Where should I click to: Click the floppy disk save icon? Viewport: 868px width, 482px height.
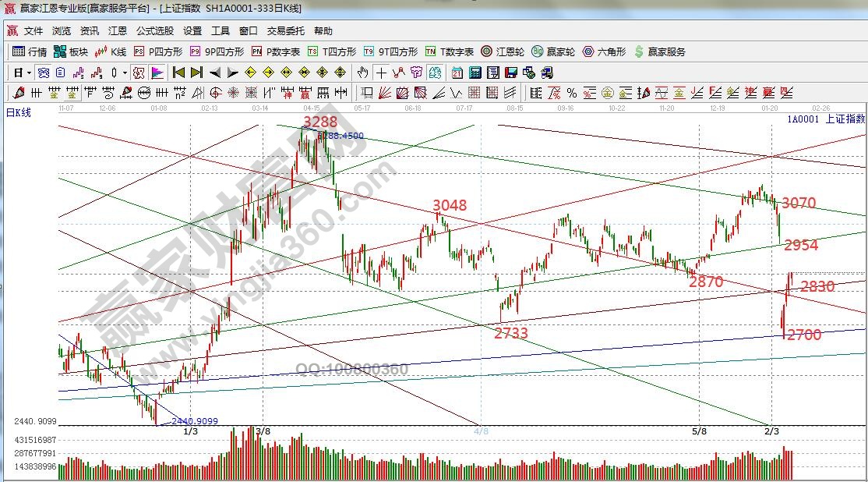511,73
